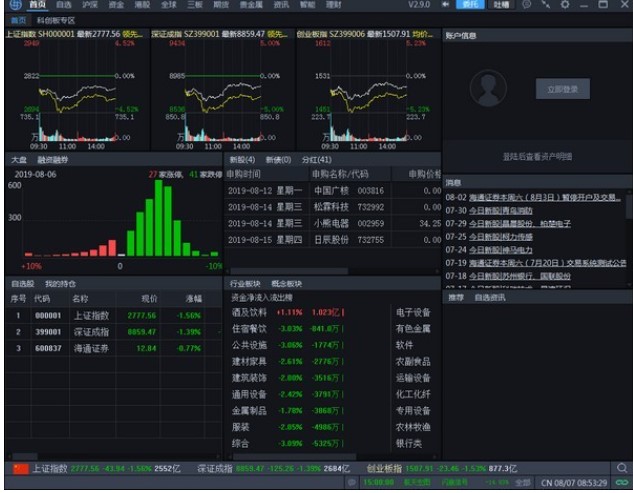The width and height of the screenshot is (633, 493).
Task: Click the user avatar in account panel
Action: click(x=489, y=89)
